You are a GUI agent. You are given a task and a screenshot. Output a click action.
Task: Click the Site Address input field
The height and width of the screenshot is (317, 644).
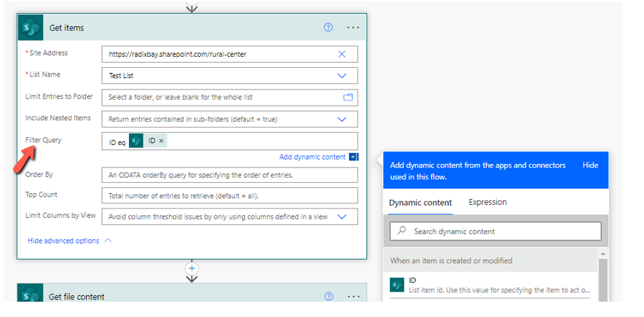click(x=230, y=54)
